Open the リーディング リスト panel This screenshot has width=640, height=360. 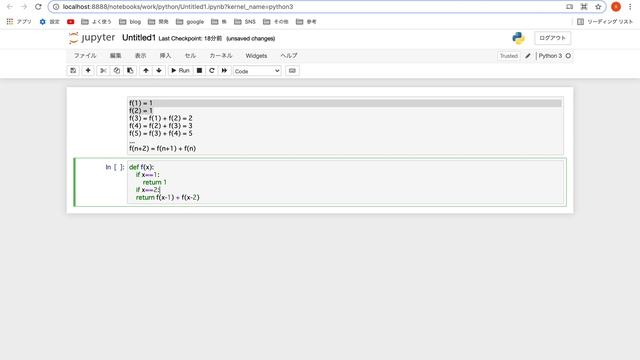tap(605, 22)
